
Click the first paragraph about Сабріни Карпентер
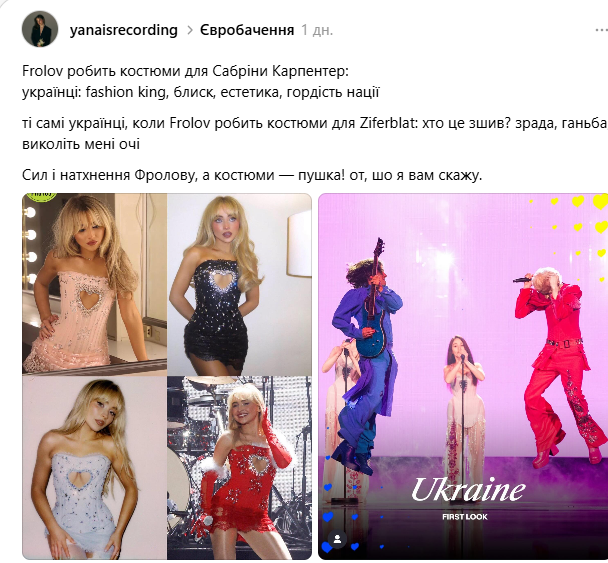[200, 81]
